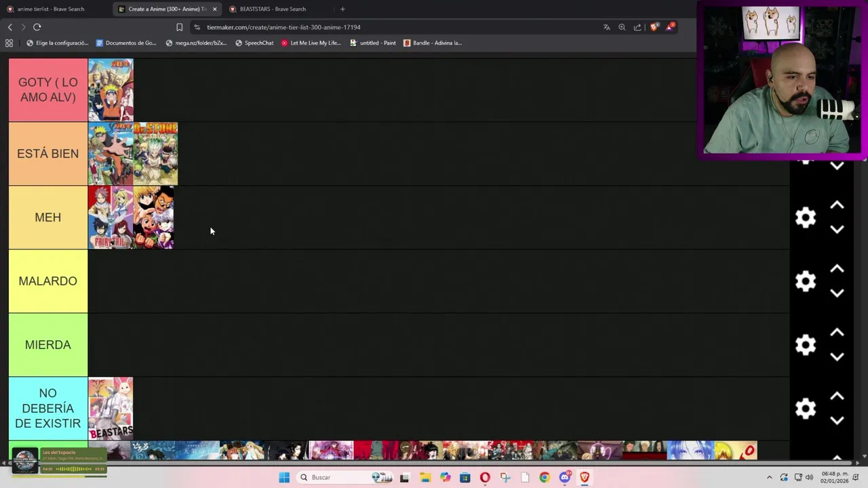Open 'Documentos de Go...' bookmark
Viewport: 868px width, 488px height.
pyautogui.click(x=126, y=43)
